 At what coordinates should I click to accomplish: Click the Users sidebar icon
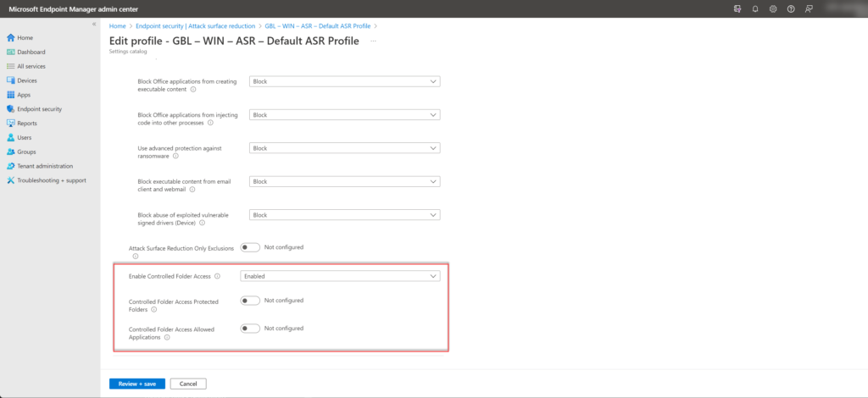click(x=10, y=138)
